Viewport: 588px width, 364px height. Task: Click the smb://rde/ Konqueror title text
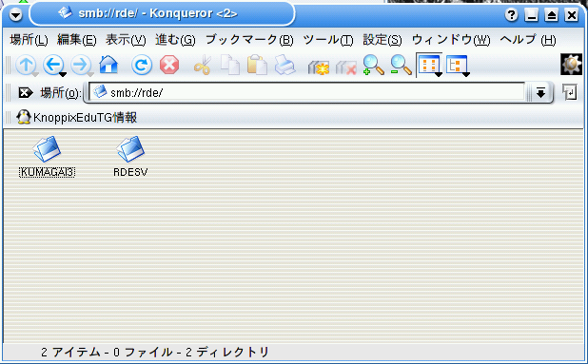[158, 13]
